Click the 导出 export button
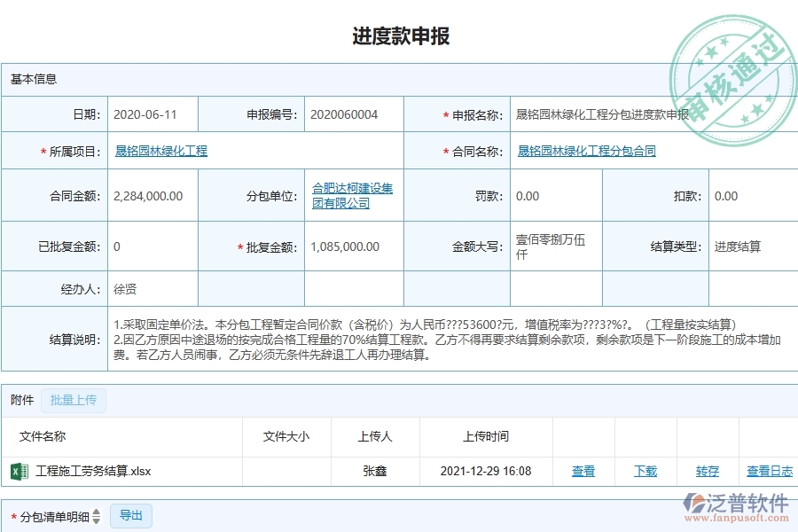The height and width of the screenshot is (532, 798). coord(130,516)
